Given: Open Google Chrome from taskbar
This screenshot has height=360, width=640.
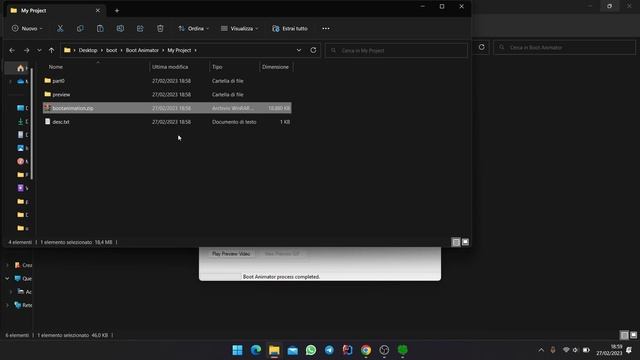Looking at the screenshot, I should coord(366,350).
